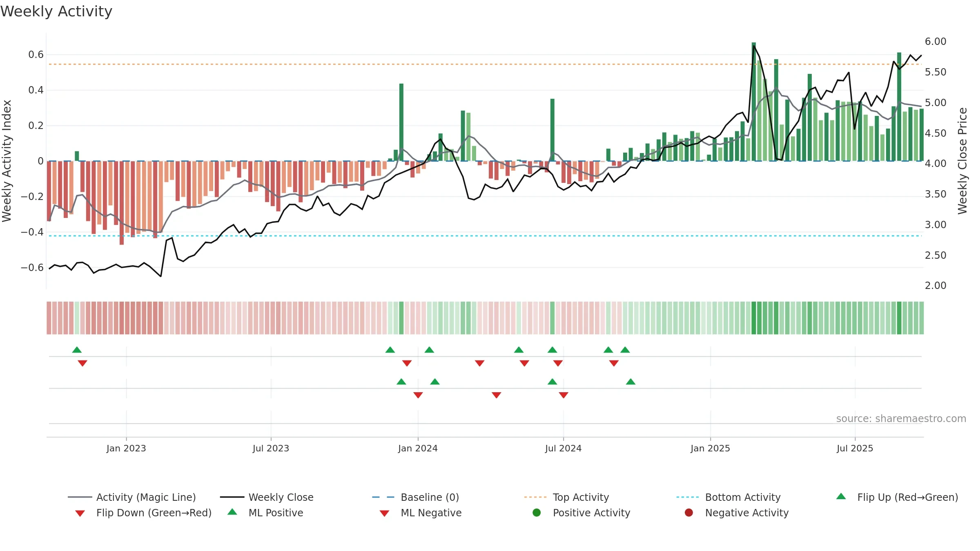The image size is (980, 551).
Task: Click Jan 2024 x-axis label
Action: 418,448
